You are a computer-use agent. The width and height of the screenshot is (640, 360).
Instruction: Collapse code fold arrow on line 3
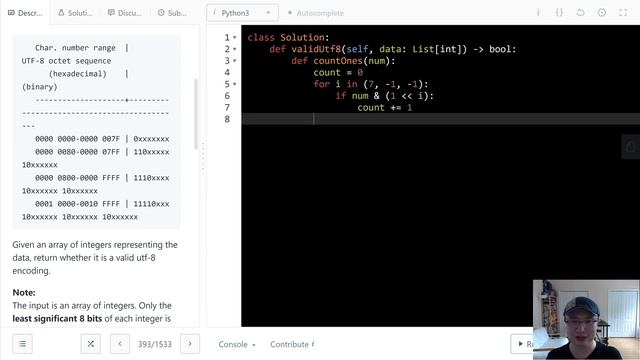coord(235,61)
